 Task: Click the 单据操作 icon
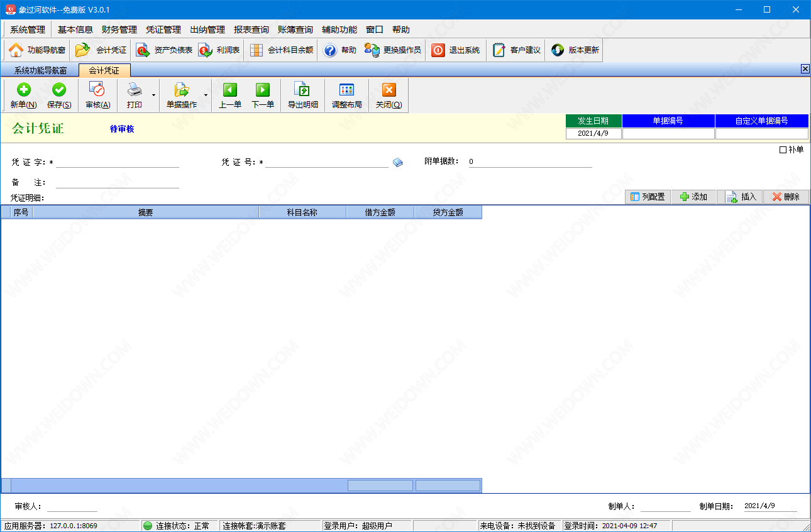coord(182,90)
